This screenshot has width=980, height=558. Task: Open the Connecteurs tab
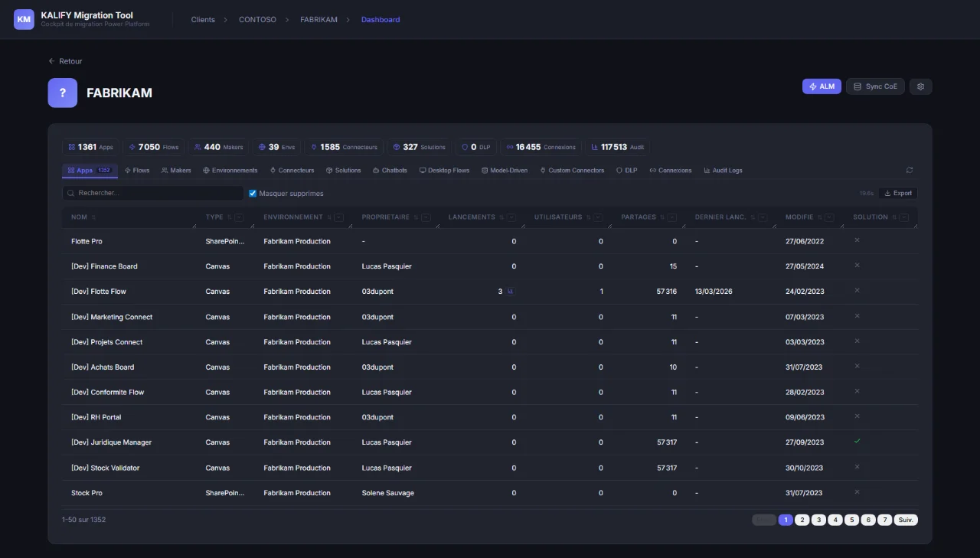click(292, 170)
